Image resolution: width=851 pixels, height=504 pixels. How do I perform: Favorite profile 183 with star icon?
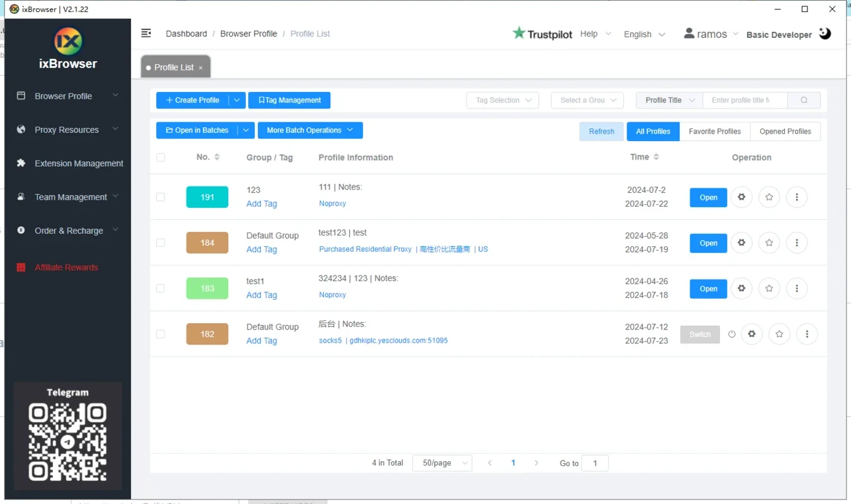tap(769, 289)
